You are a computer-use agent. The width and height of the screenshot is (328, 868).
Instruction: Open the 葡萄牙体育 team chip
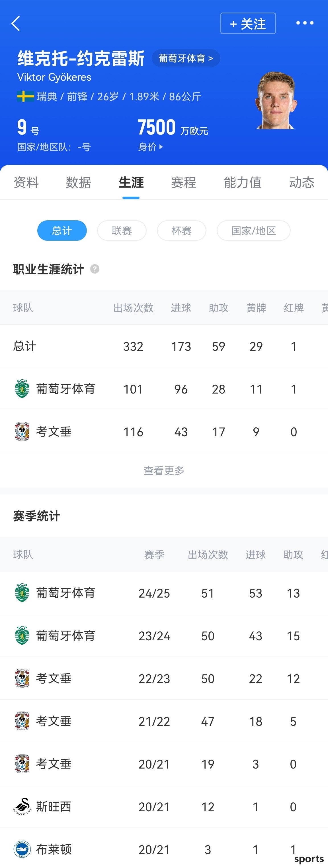click(186, 58)
